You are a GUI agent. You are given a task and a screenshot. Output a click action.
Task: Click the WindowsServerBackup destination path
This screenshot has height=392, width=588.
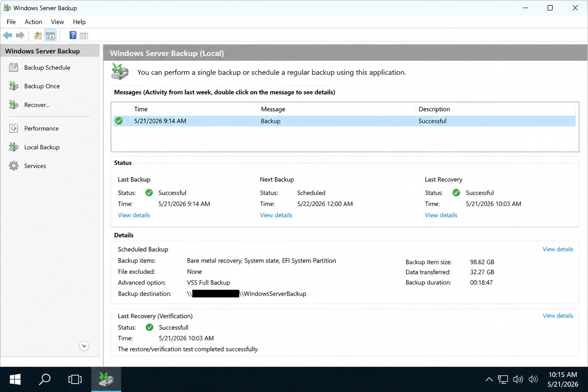click(x=247, y=294)
